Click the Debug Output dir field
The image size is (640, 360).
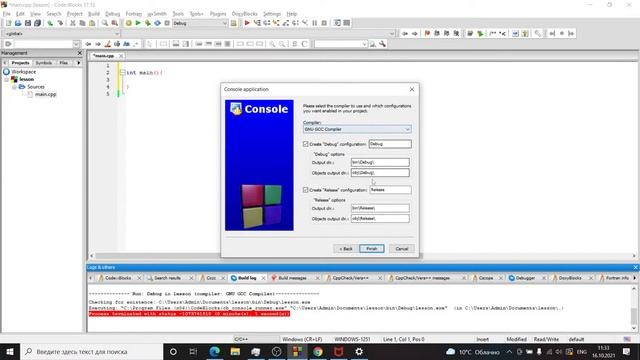380,162
